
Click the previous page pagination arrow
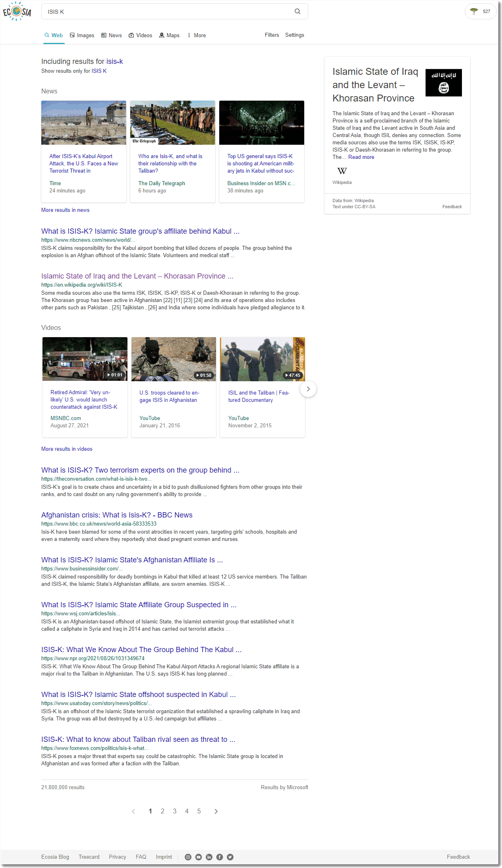click(133, 811)
